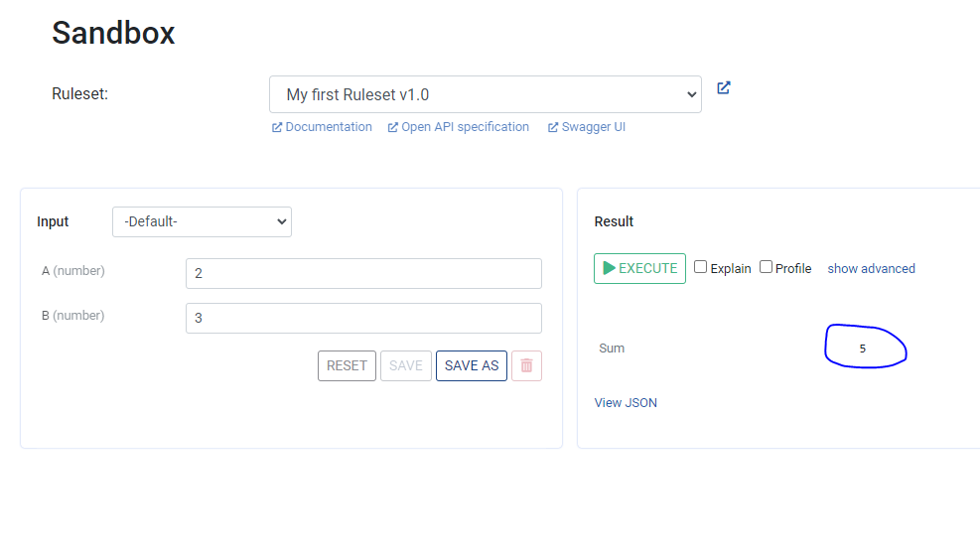Click the external link icon beside Ruleset dropdown

(x=724, y=88)
